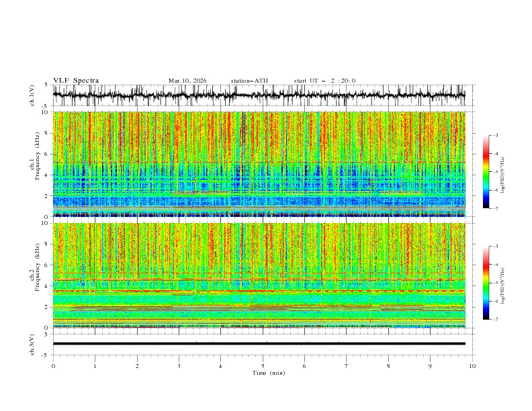Click the "-3" label on ch.1 color bar
532x411 pixels.
pos(495,135)
